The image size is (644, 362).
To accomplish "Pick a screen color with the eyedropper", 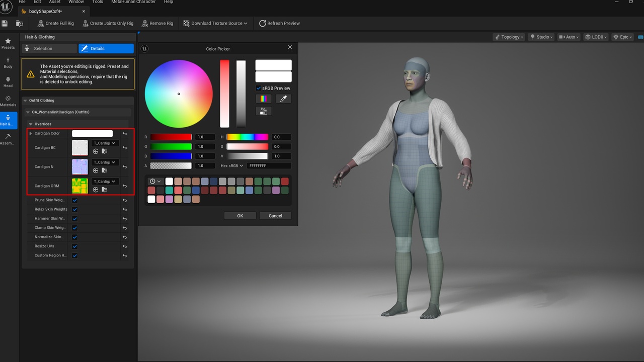I will (x=283, y=99).
